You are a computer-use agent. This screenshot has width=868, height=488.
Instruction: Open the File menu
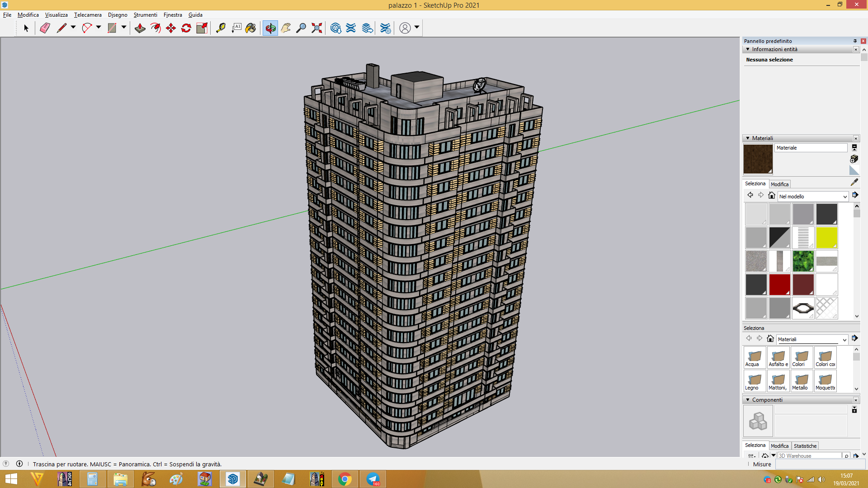(x=7, y=15)
